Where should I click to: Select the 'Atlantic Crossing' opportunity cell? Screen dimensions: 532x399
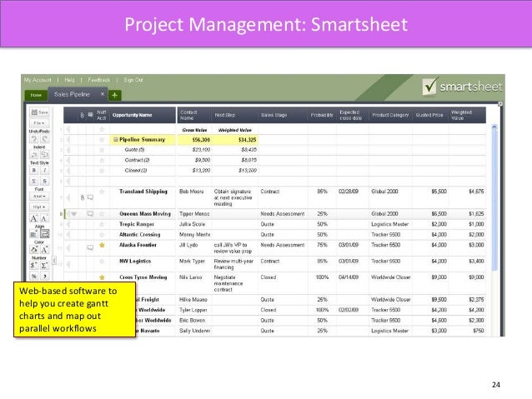(x=143, y=235)
